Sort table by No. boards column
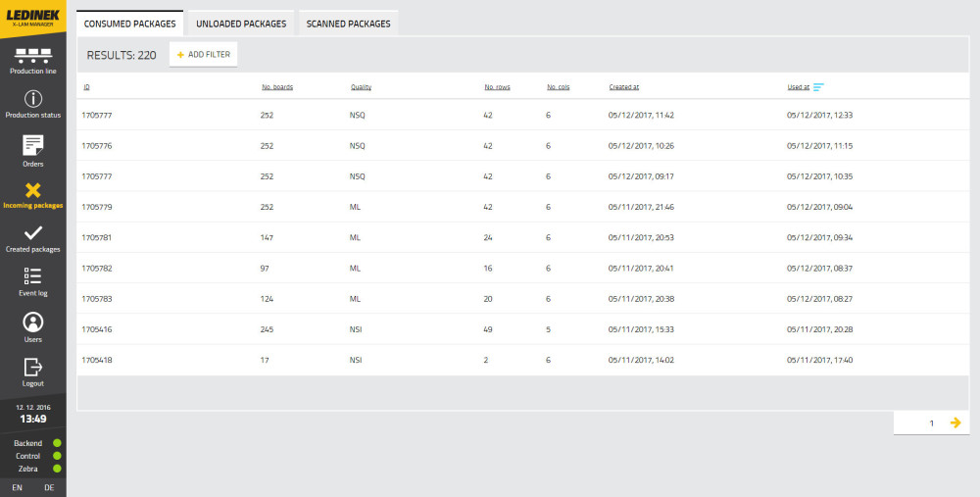Viewport: 980px width, 497px height. (276, 87)
